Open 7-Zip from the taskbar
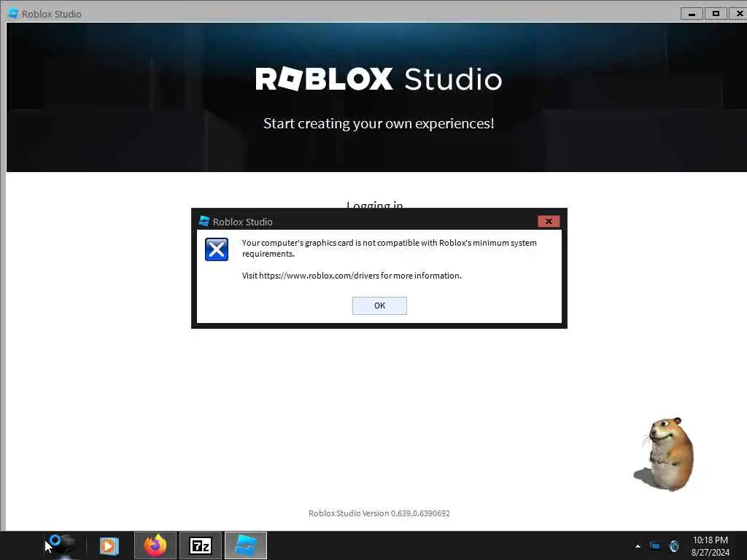 click(x=201, y=545)
